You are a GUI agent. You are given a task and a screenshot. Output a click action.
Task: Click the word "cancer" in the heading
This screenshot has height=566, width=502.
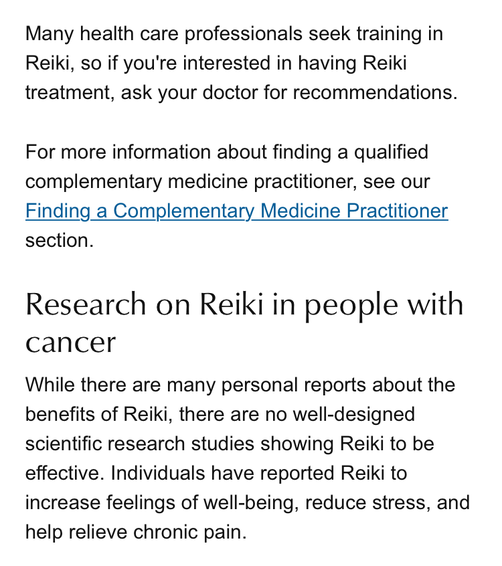(70, 343)
